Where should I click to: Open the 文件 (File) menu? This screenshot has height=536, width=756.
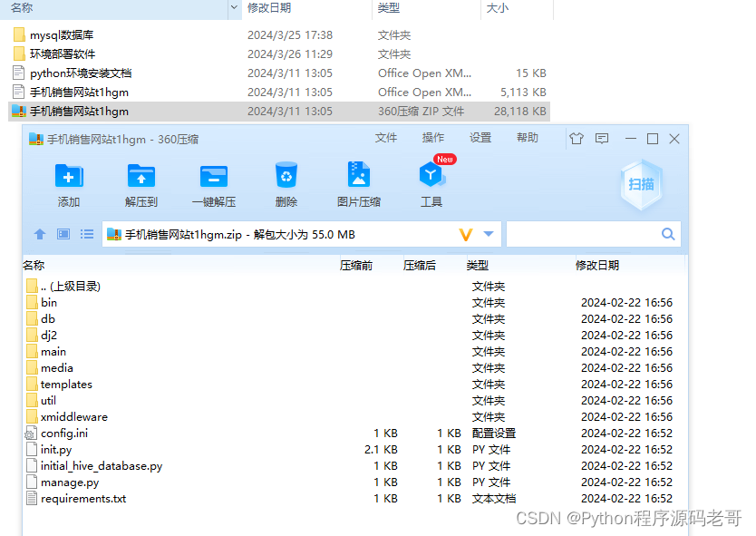(386, 137)
